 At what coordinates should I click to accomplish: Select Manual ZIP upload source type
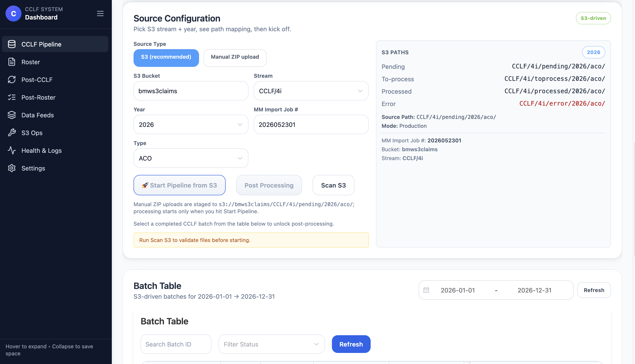click(235, 58)
